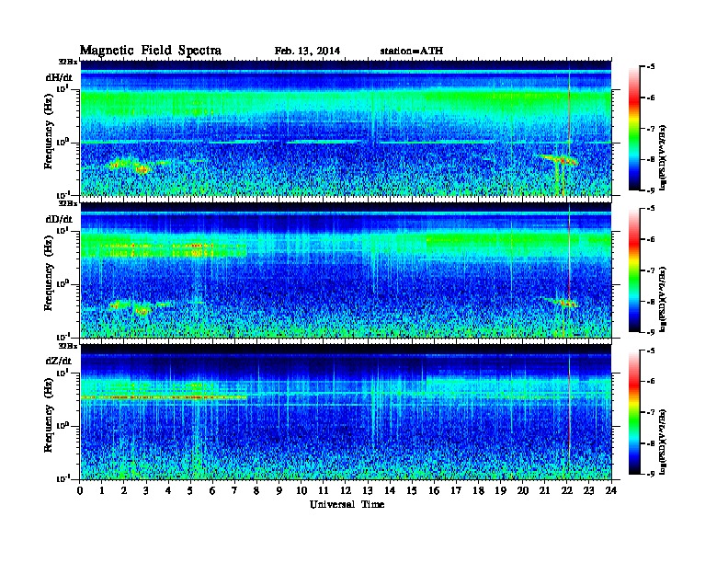Image resolution: width=728 pixels, height=563 pixels.
Task: Click hour "7" on the time axis
Action: point(235,490)
